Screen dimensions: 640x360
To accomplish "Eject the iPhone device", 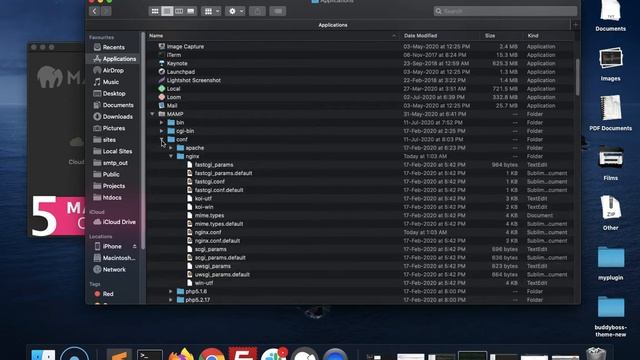I will [x=134, y=247].
